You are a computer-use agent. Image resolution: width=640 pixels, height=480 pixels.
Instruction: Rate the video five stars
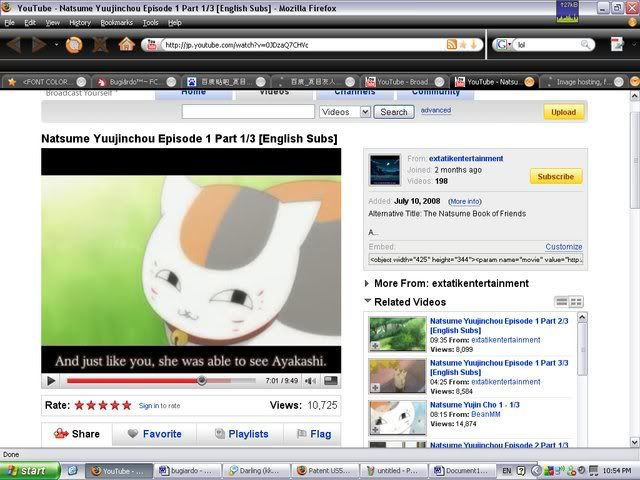[127, 405]
